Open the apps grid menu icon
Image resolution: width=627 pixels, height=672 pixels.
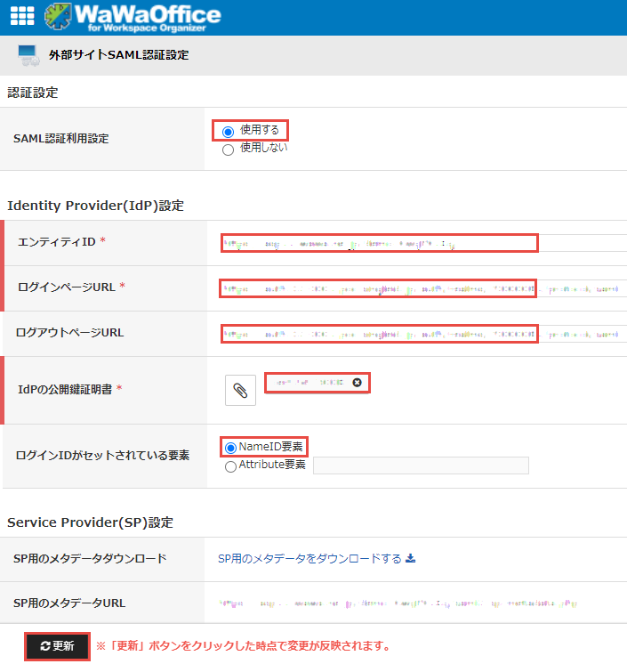tap(21, 16)
